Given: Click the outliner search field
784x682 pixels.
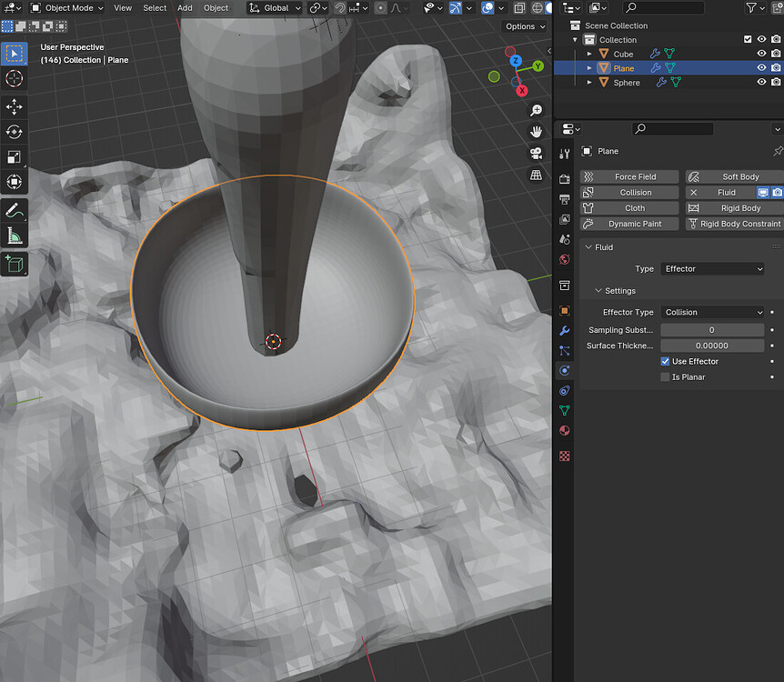Looking at the screenshot, I should (664, 7).
